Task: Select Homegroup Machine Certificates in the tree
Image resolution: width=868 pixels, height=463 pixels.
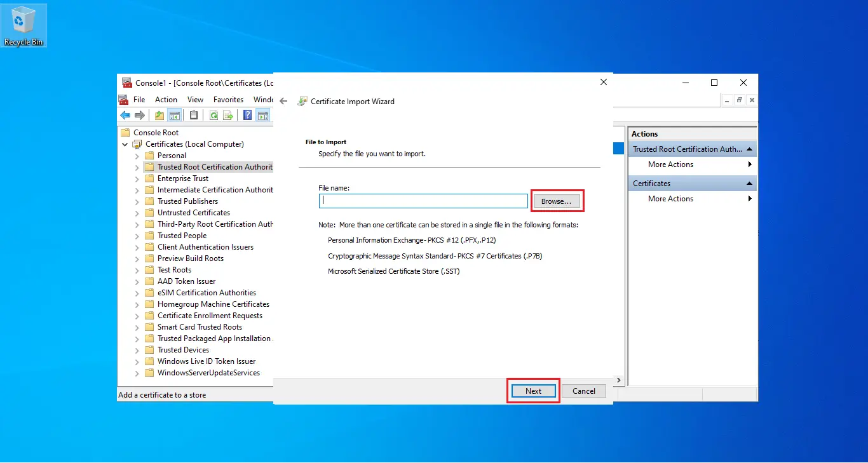Action: [214, 304]
